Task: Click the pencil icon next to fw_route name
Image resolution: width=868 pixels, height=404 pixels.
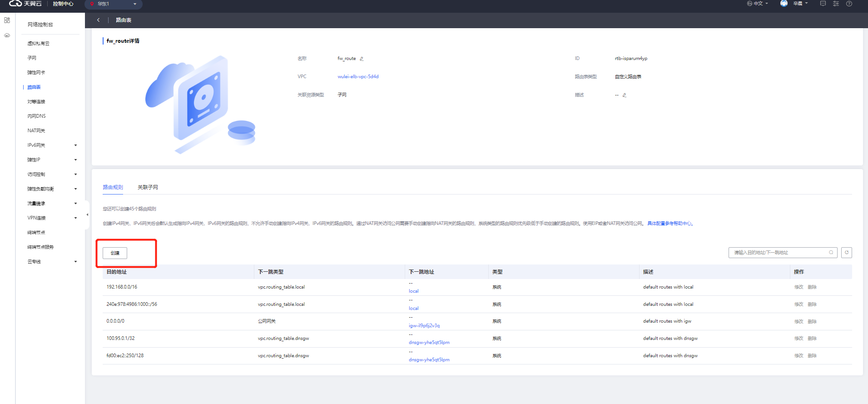Action: click(362, 59)
